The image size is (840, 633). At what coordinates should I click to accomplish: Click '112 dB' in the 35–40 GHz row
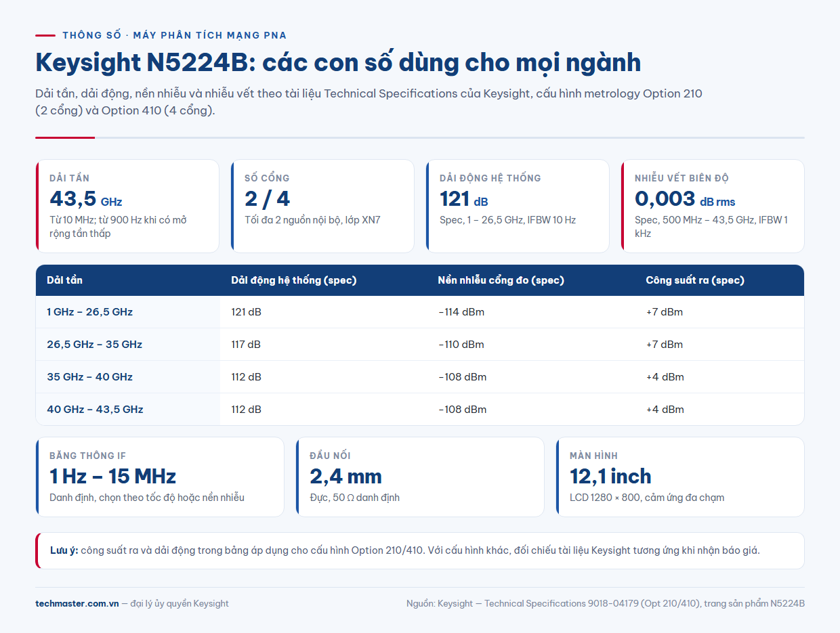[x=245, y=377]
